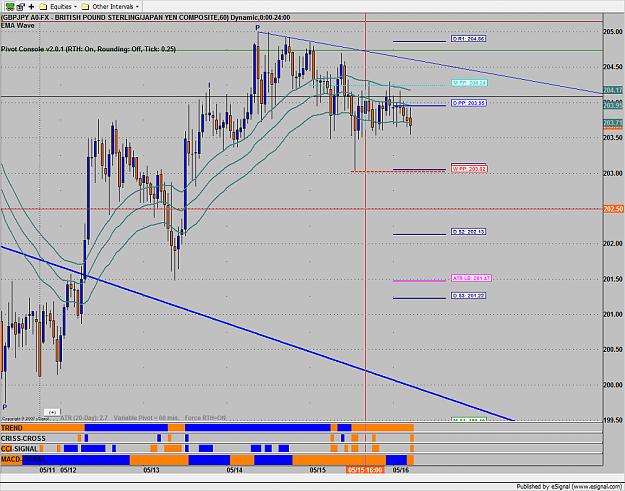Image resolution: width=625 pixels, height=491 pixels.
Task: Click the 200.00 price axis label
Action: 613,385
